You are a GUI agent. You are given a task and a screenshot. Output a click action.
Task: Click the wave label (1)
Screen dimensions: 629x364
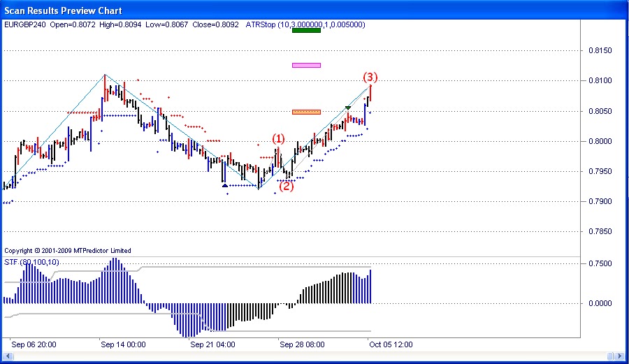pos(278,139)
